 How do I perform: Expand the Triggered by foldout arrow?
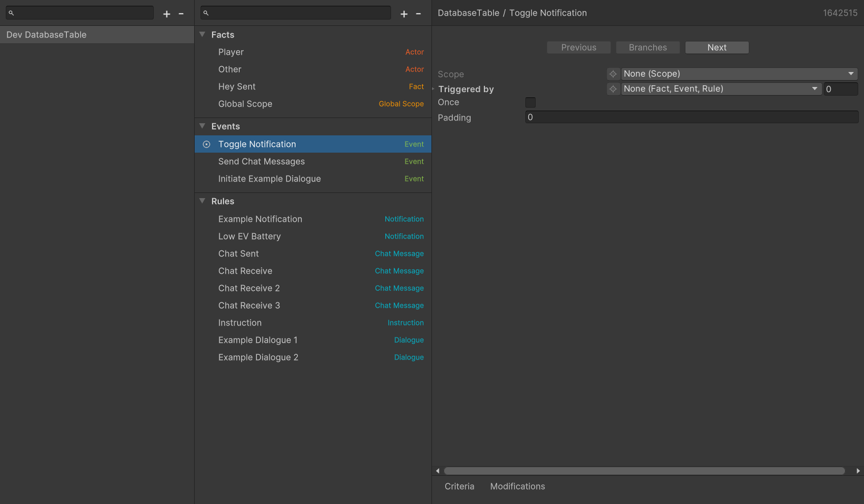(x=434, y=89)
